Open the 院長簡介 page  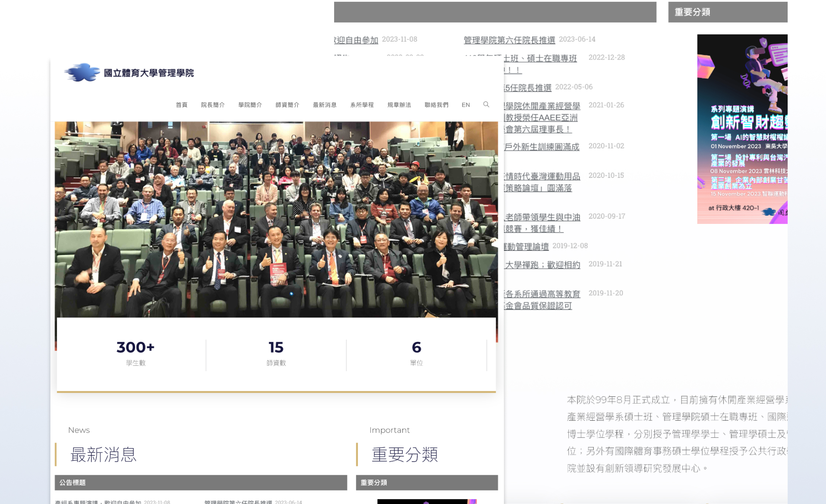click(213, 105)
